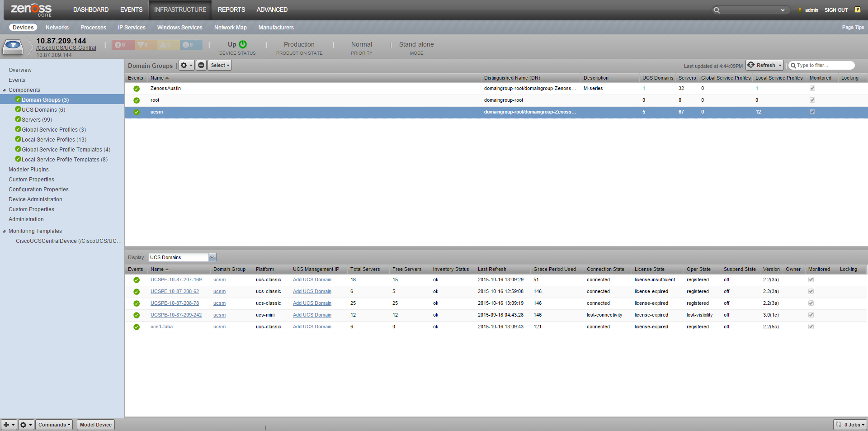Click the device router icon beside 10.87.209.144

point(13,47)
